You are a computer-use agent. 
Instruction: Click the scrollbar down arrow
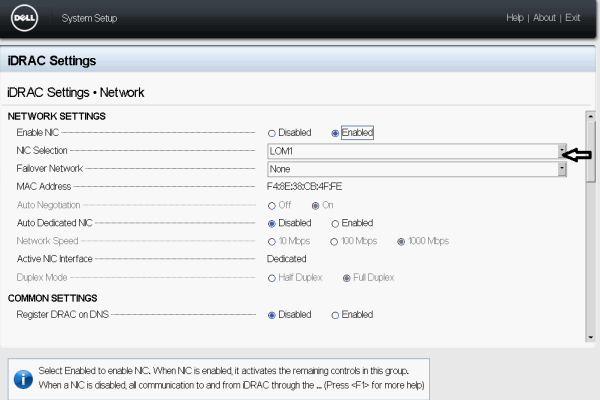click(x=590, y=337)
